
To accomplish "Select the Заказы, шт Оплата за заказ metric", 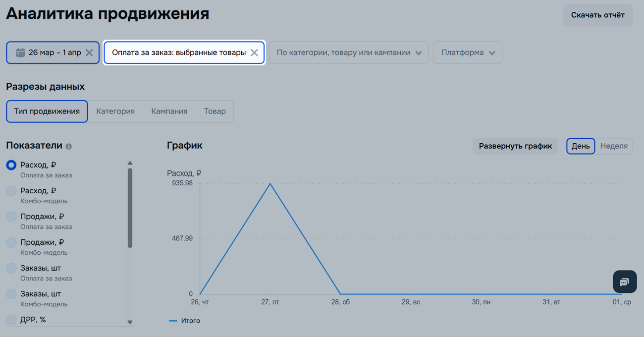I will click(11, 268).
